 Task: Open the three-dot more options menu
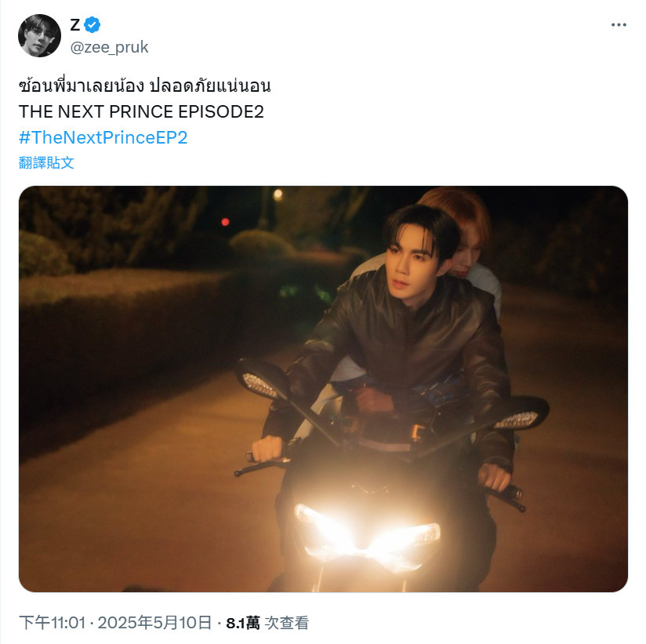pos(619,25)
